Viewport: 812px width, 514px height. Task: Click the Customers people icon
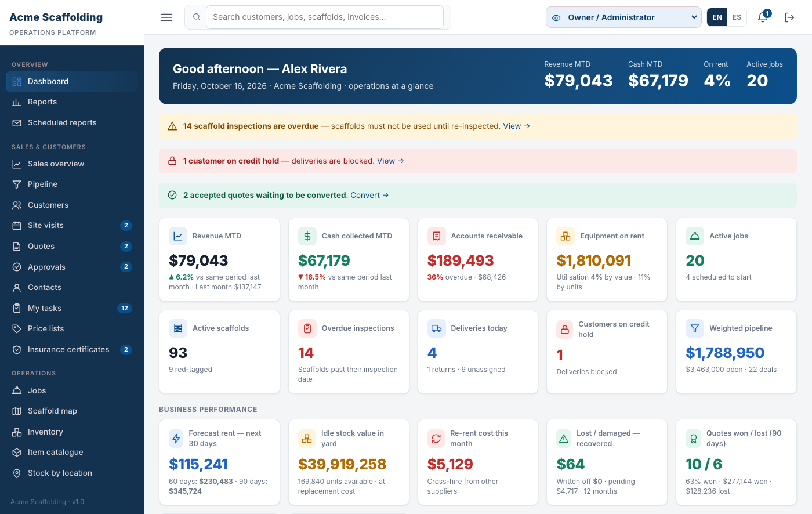coord(17,205)
